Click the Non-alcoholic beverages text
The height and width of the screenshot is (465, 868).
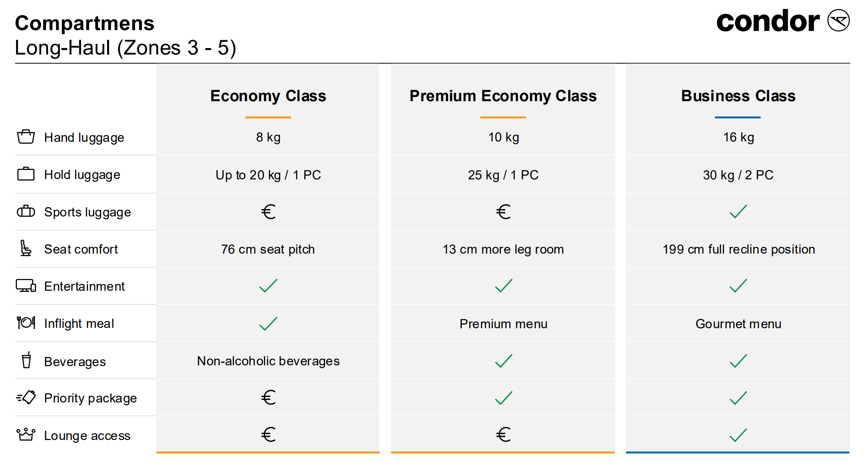pos(268,361)
